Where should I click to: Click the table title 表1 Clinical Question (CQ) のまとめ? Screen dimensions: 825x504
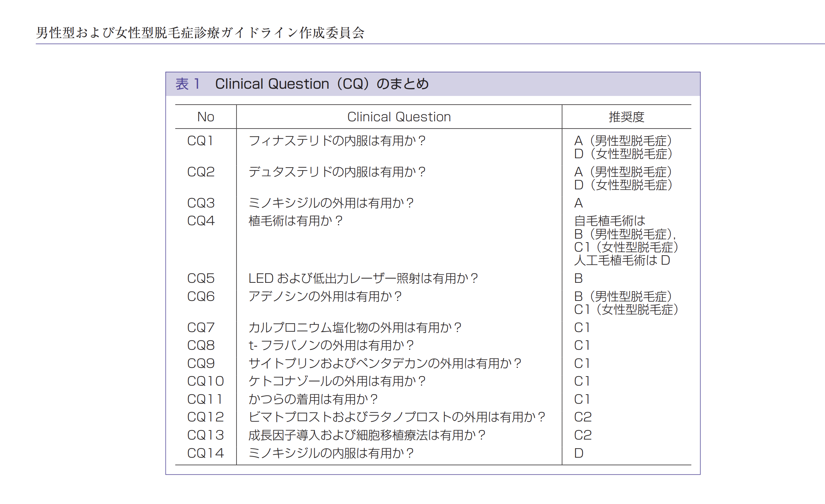pyautogui.click(x=302, y=84)
